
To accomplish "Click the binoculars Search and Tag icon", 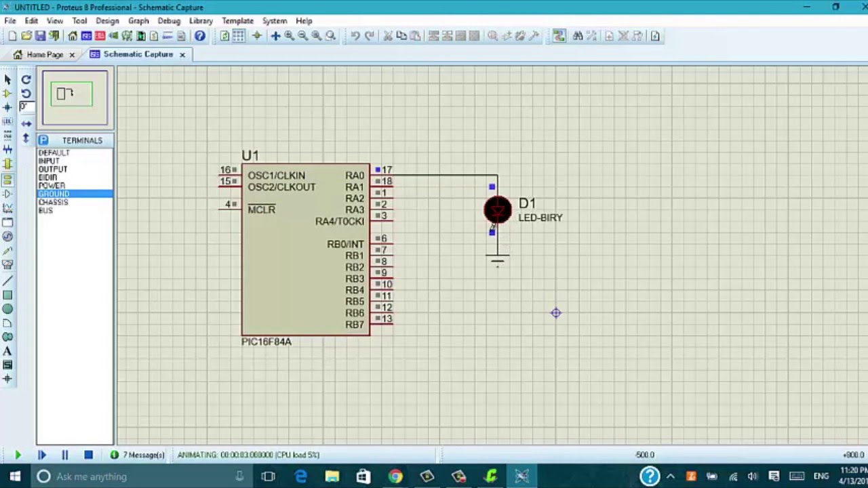I will pos(578,36).
